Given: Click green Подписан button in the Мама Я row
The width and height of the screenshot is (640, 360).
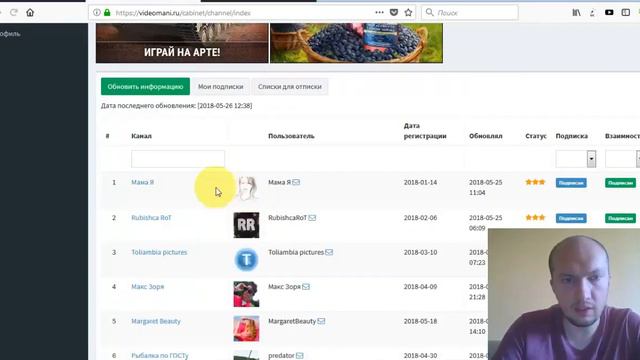Looking at the screenshot, I should 620,183.
